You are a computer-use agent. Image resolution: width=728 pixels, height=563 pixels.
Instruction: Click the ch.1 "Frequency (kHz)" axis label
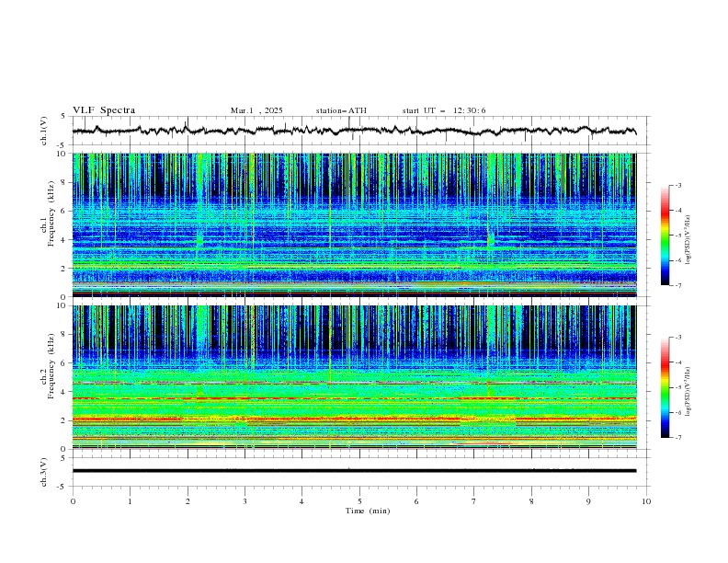pos(51,213)
